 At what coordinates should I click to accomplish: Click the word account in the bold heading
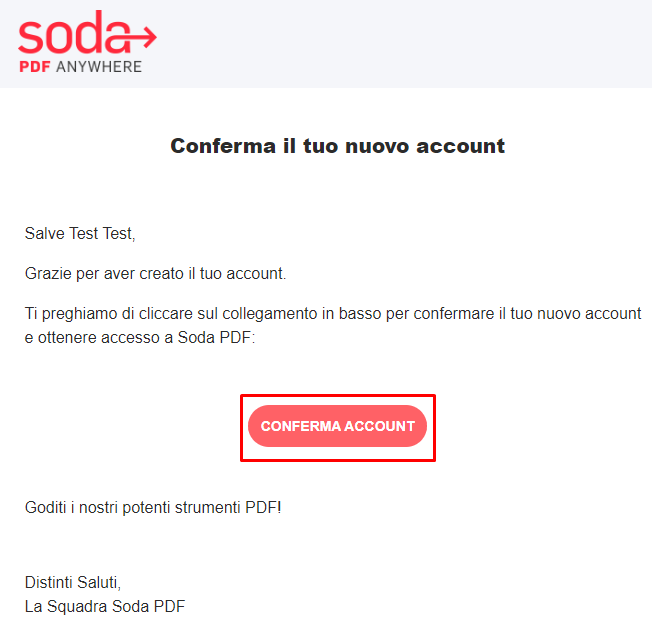click(x=461, y=146)
